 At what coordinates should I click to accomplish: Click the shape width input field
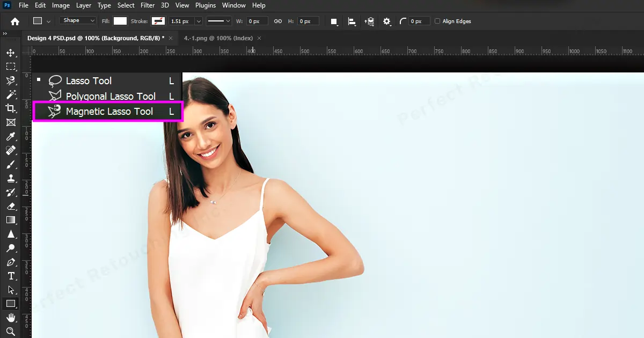[x=257, y=21]
